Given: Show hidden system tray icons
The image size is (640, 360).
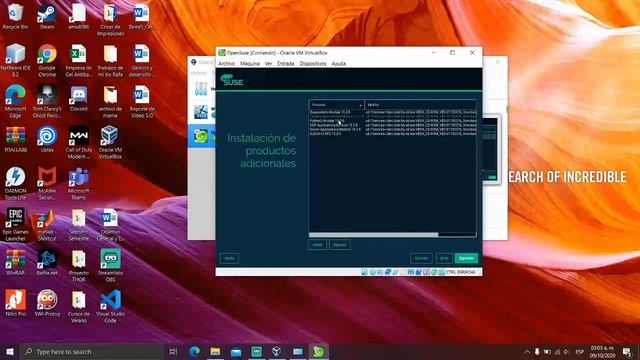Looking at the screenshot, I should (x=527, y=352).
